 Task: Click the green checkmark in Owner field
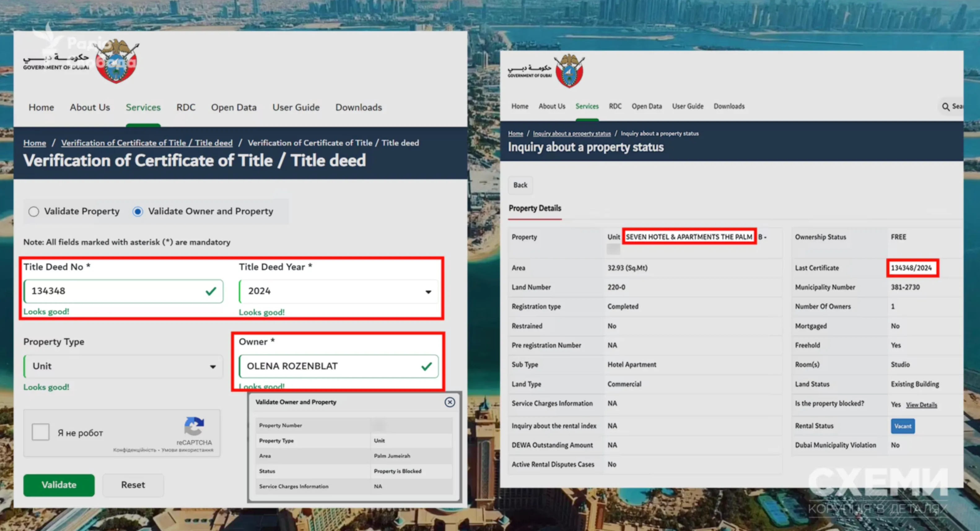427,366
